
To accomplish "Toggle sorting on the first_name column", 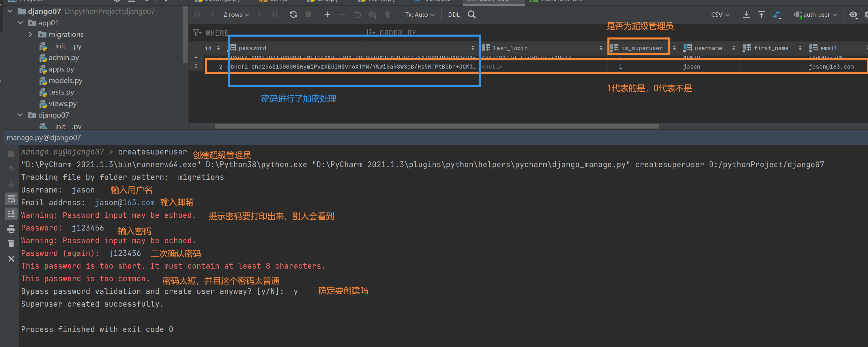I will tap(800, 48).
